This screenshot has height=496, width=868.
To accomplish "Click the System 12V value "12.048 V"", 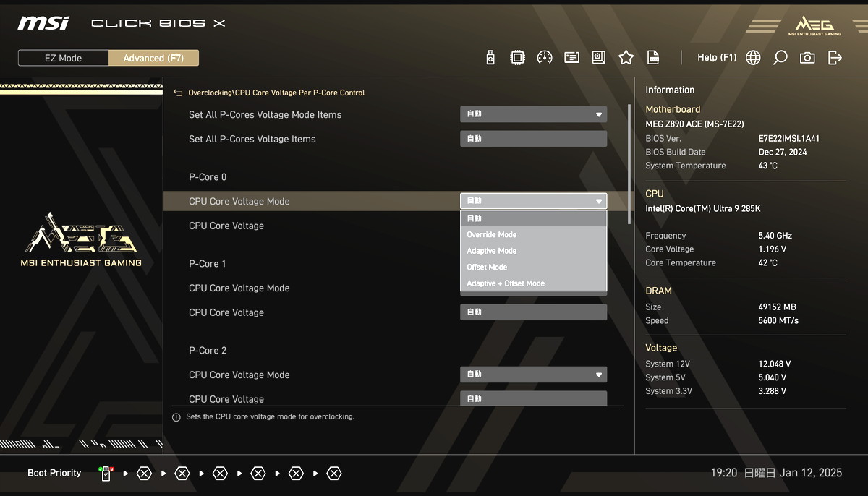I will coord(774,364).
